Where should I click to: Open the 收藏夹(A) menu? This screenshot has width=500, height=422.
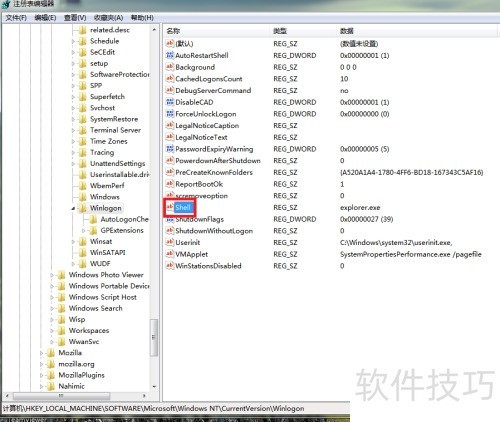pos(108,18)
